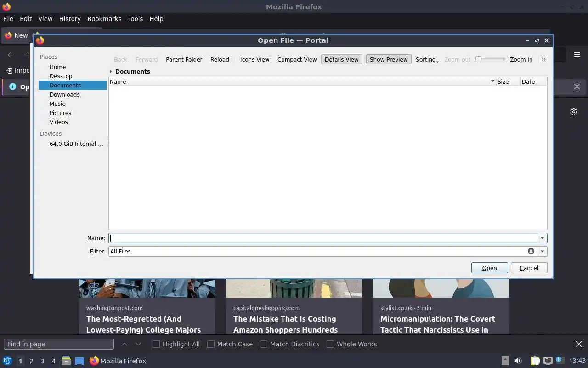Open the Most-Regretted College Majors article
Image resolution: width=588 pixels, height=368 pixels.
point(143,324)
